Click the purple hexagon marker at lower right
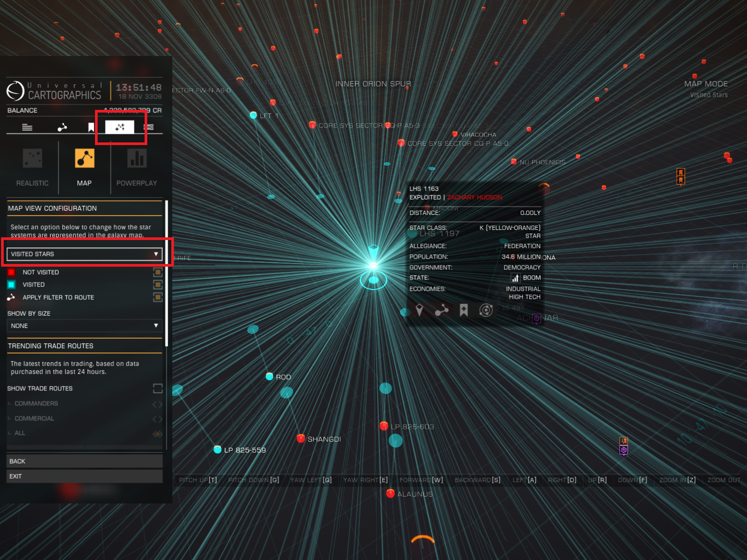747x560 pixels. click(x=624, y=450)
